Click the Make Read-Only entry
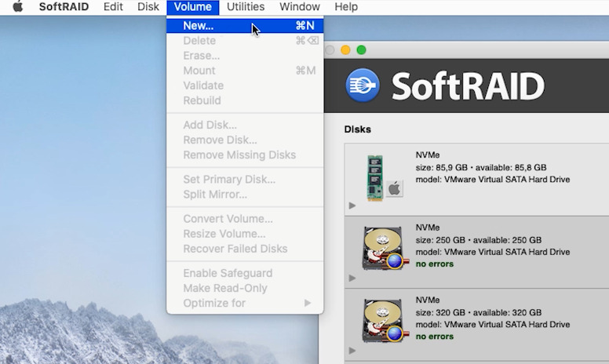The width and height of the screenshot is (609, 364). point(245,288)
